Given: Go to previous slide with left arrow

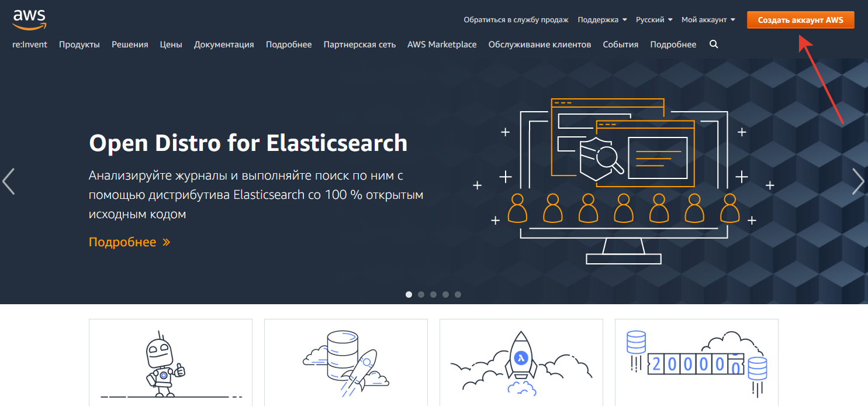Looking at the screenshot, I should click(9, 181).
